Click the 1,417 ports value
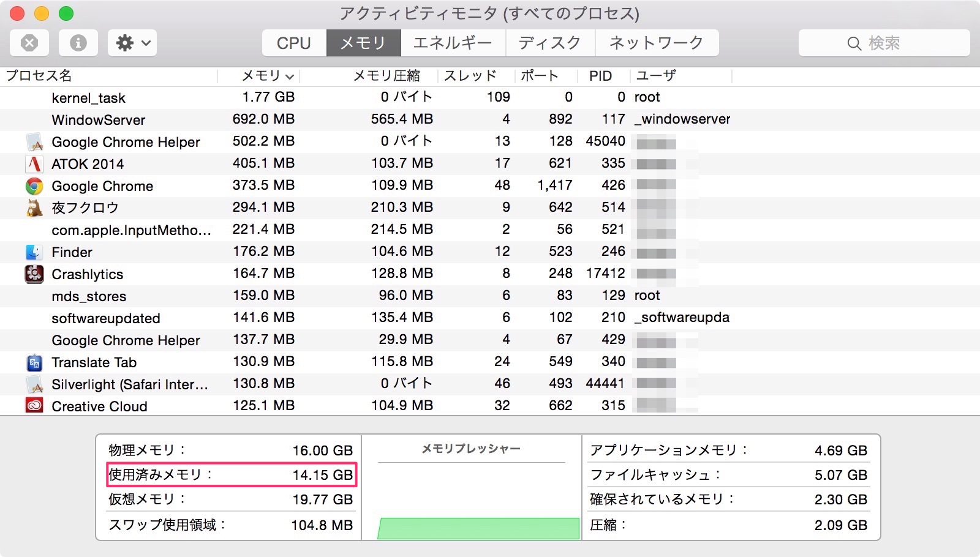The image size is (980, 557). coord(555,185)
